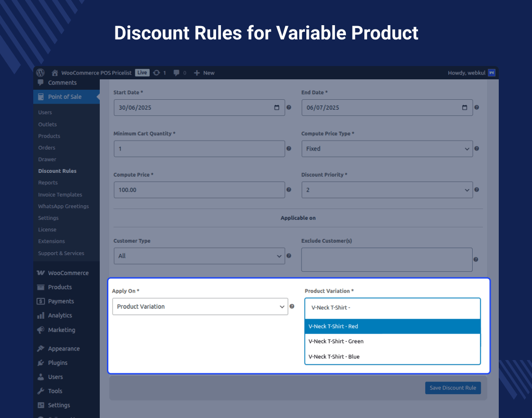The image size is (532, 418).
Task: Go to Discount Rules submenu
Action: (x=57, y=171)
